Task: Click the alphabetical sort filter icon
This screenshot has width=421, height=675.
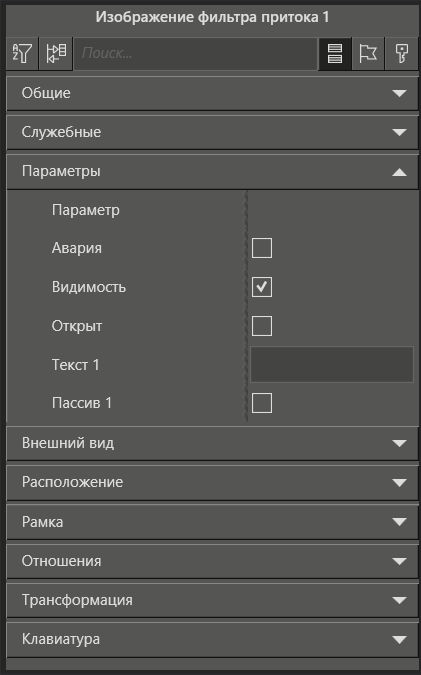Action: pyautogui.click(x=22, y=53)
